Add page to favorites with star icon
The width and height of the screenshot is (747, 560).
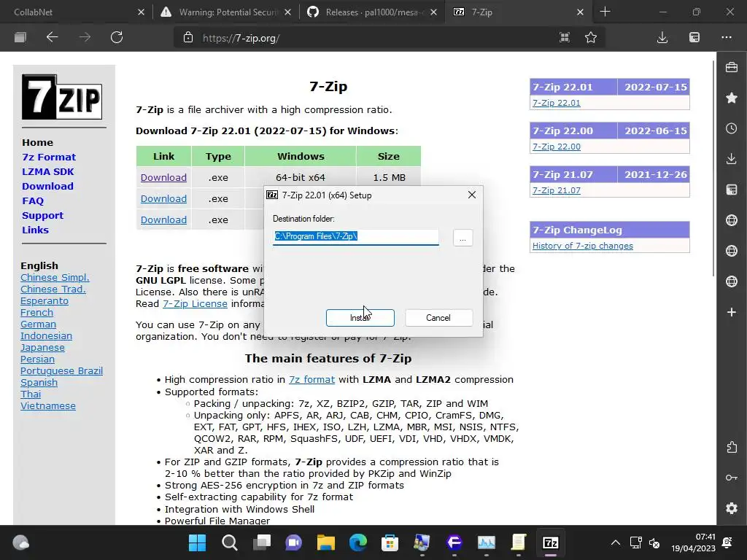click(x=591, y=38)
